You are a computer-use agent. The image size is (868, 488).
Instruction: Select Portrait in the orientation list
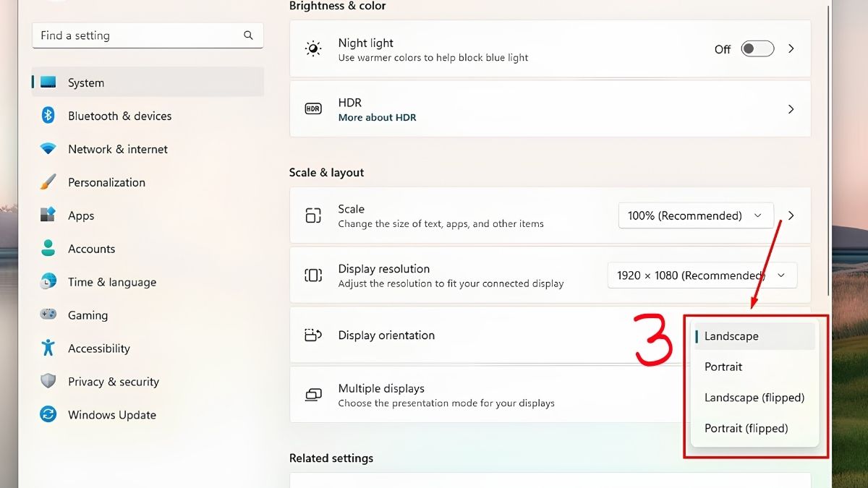pos(723,367)
